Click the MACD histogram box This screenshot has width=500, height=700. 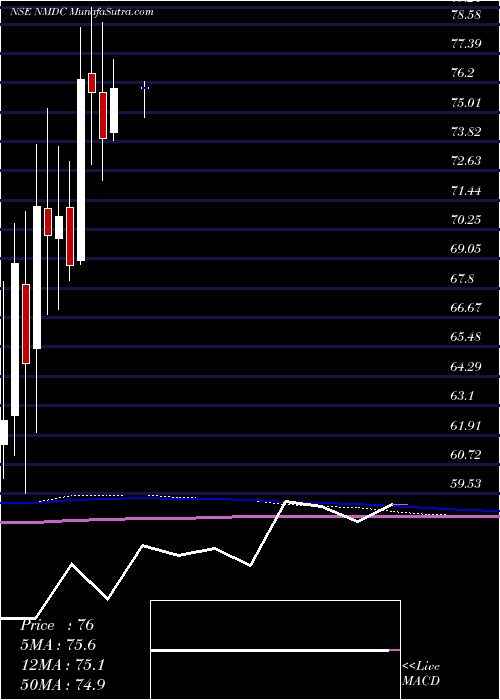point(275,650)
